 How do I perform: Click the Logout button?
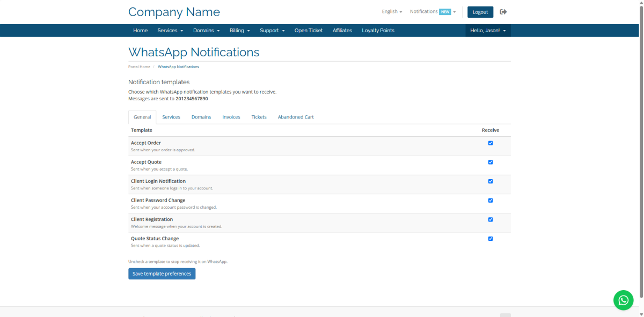pos(480,12)
